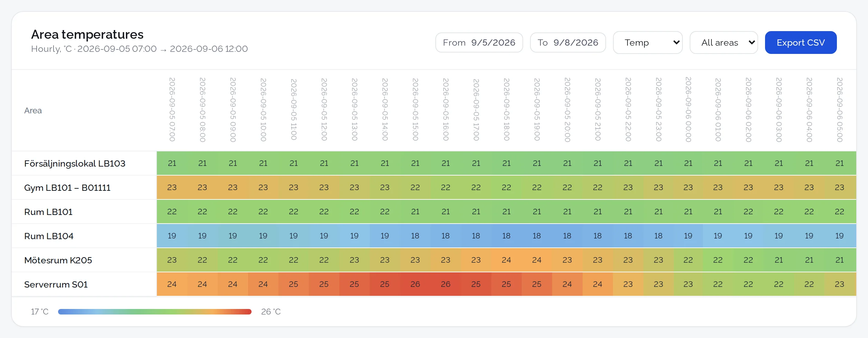The image size is (868, 338).
Task: Click the Area temperatures title
Action: point(87,35)
